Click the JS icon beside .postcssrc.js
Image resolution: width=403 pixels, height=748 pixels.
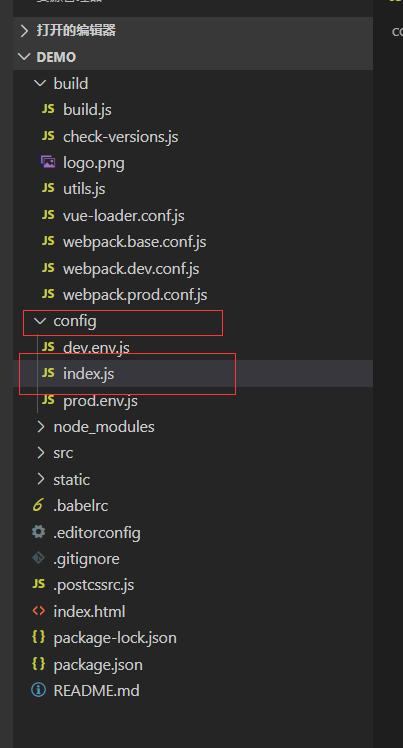point(38,584)
